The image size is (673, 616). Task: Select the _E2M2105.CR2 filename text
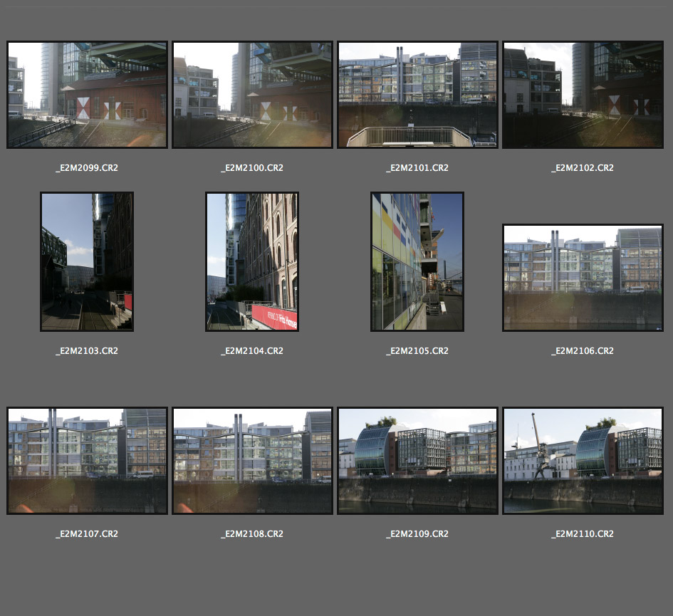pyautogui.click(x=417, y=351)
